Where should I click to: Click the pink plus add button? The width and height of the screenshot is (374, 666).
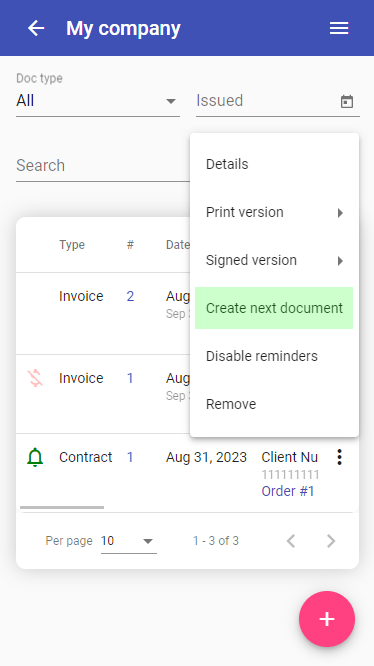[326, 619]
